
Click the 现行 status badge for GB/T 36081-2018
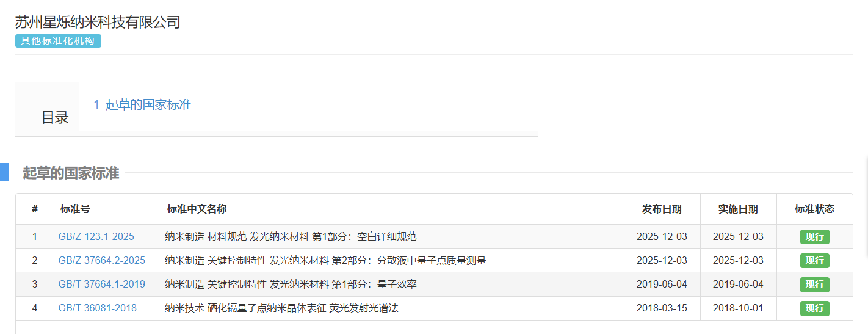click(x=814, y=308)
